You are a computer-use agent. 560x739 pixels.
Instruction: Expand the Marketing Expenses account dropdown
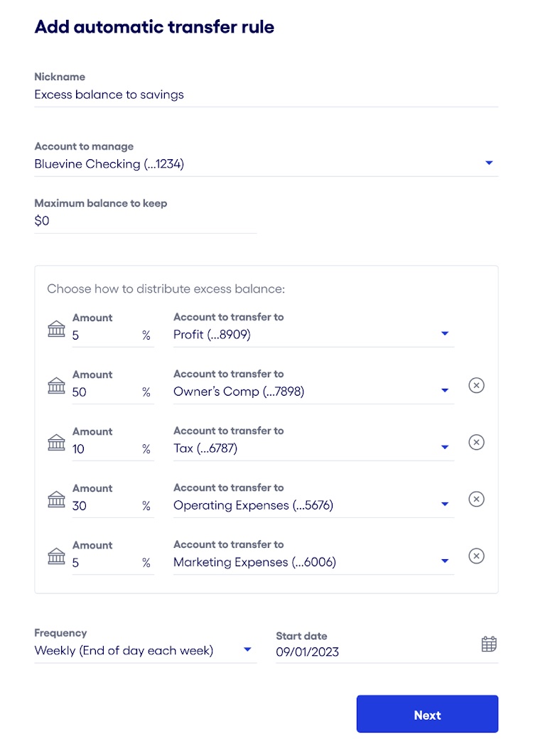(x=445, y=560)
